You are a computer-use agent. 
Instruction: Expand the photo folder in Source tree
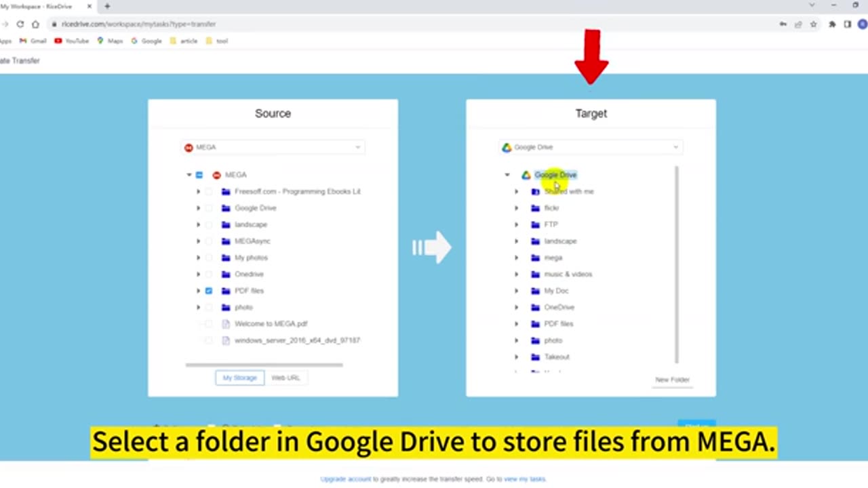(x=199, y=307)
